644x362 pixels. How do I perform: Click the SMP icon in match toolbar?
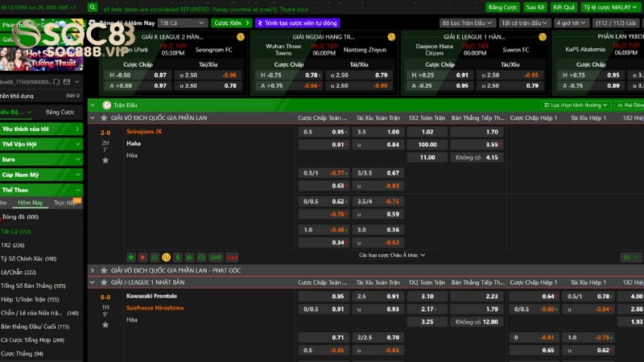216,257
